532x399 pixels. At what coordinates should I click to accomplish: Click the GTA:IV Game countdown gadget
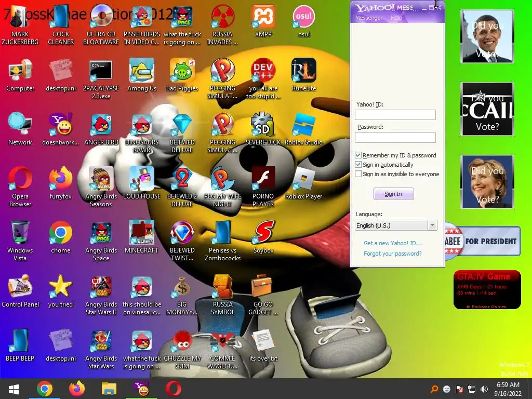(x=487, y=290)
